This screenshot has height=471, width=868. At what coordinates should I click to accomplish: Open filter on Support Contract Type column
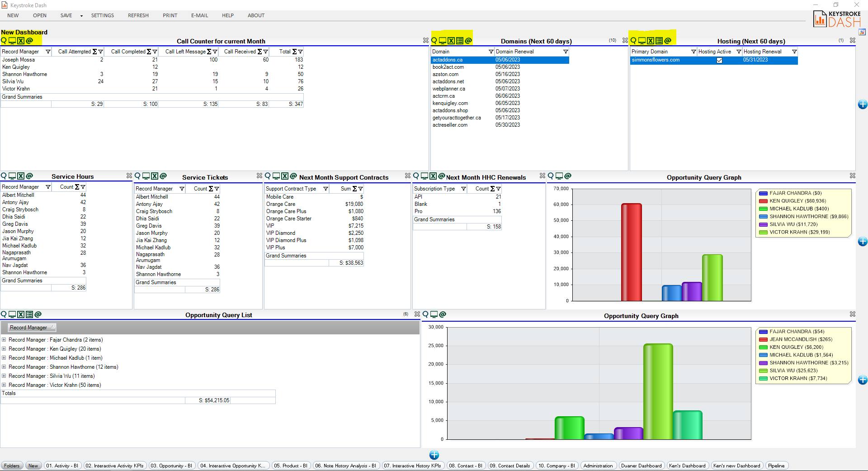325,189
